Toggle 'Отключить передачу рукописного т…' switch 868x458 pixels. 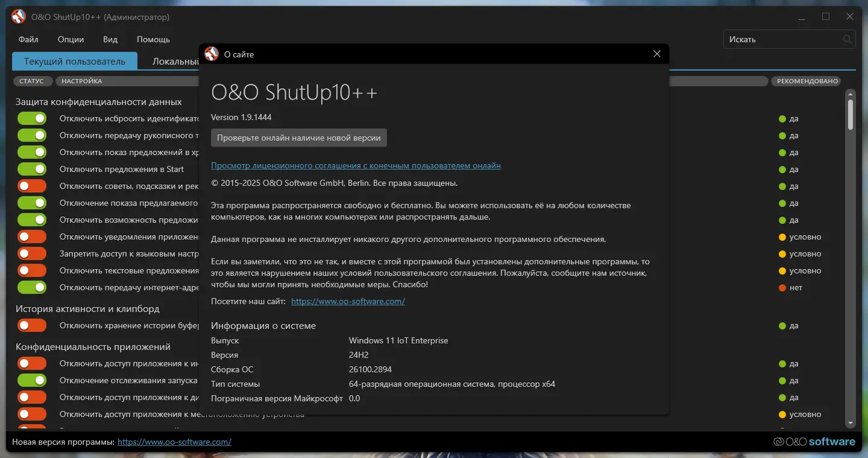tap(32, 136)
